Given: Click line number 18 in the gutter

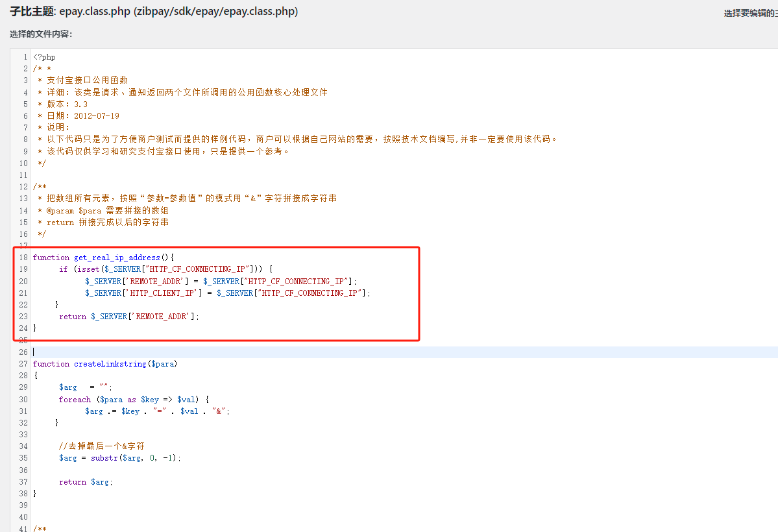Looking at the screenshot, I should pyautogui.click(x=23, y=258).
